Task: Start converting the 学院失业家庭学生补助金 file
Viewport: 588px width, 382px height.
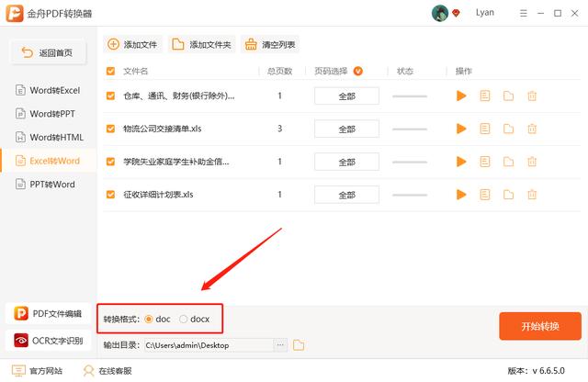Action: tap(461, 162)
